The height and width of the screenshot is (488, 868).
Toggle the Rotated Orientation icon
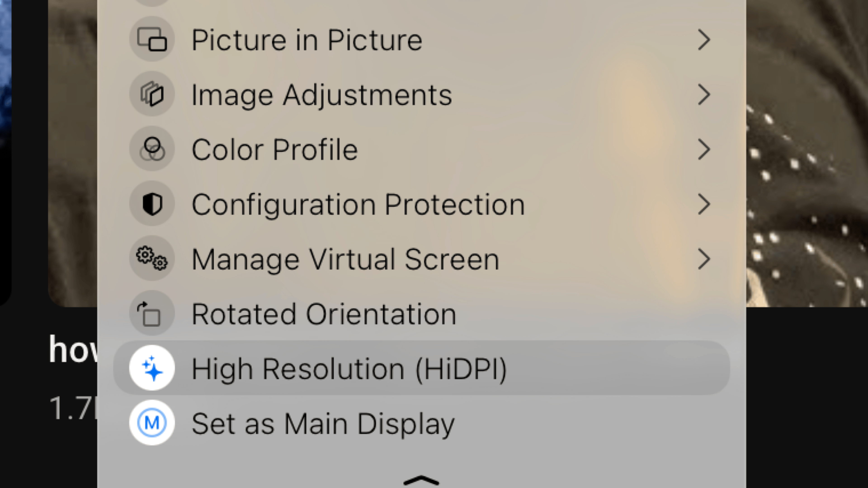152,313
